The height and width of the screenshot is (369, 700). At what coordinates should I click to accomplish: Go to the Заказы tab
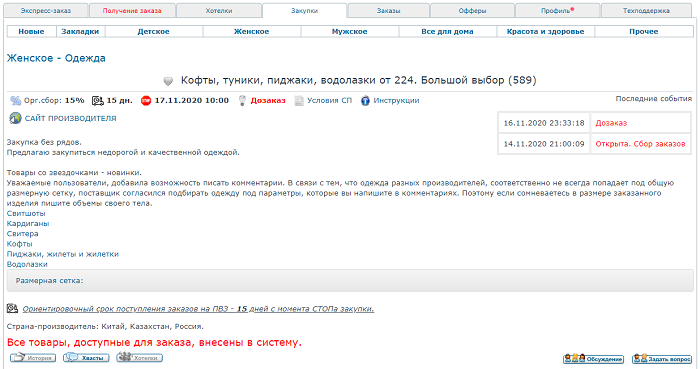(x=388, y=11)
